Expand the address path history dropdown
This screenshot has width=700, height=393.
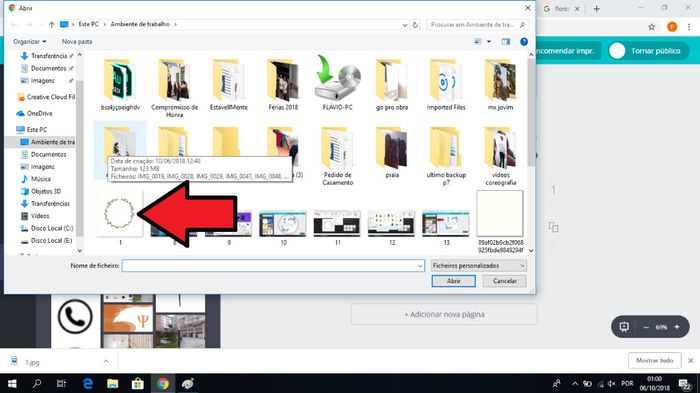point(404,25)
